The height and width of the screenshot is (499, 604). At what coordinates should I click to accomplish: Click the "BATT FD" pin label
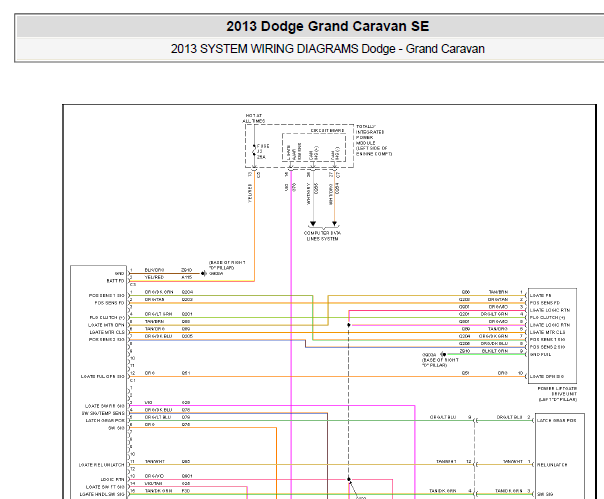coord(116,281)
